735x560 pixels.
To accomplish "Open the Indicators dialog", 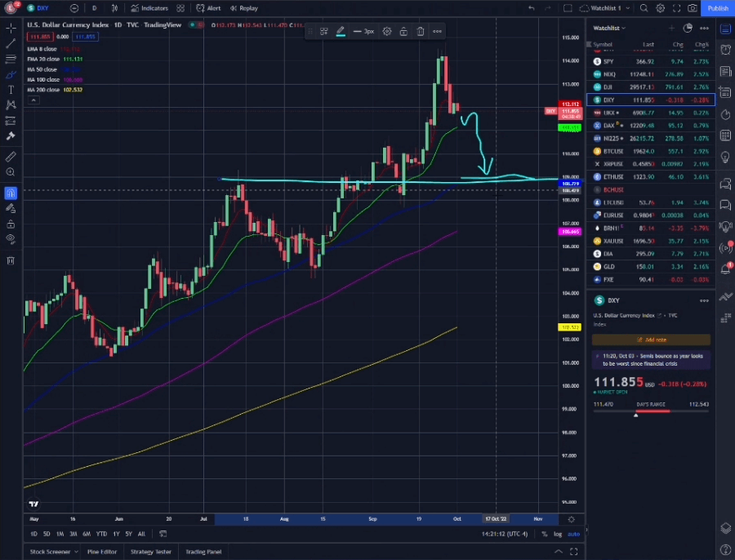I will click(x=149, y=8).
